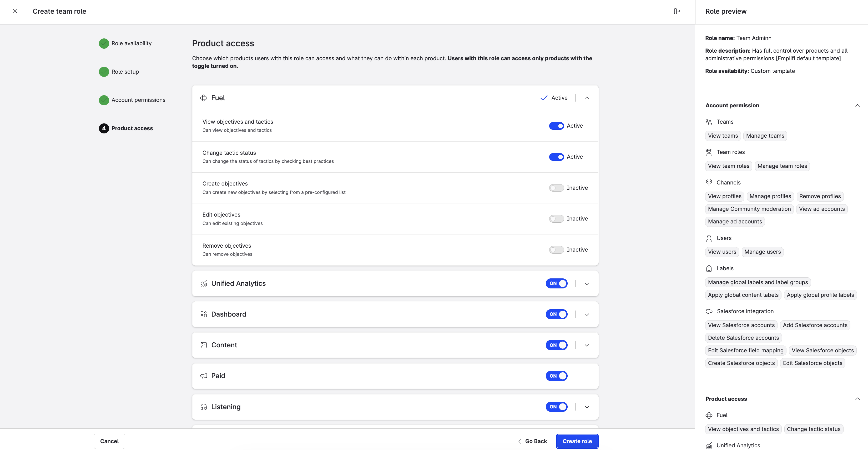
Task: Click the Listening headphones icon
Action: click(204, 407)
